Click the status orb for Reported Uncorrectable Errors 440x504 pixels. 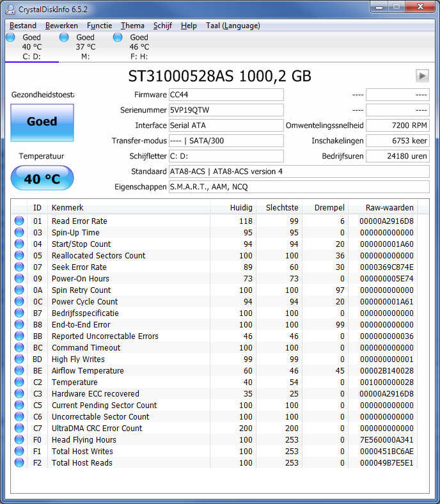click(19, 336)
